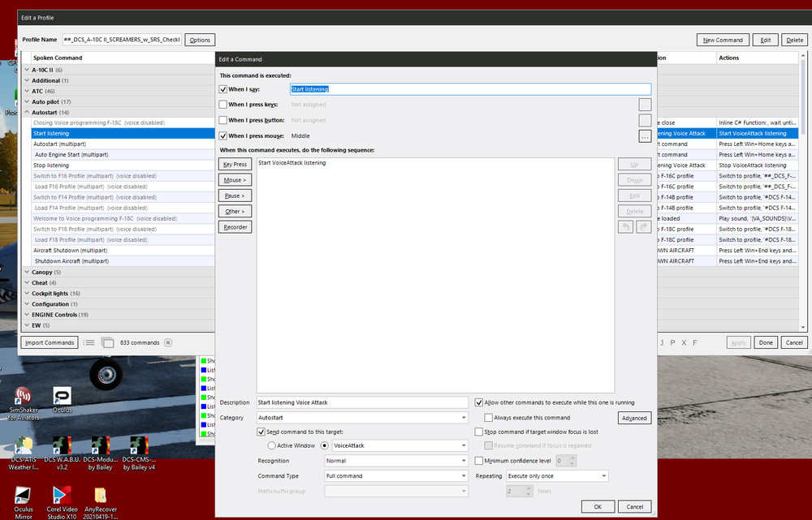Viewport: 812px width, 520px height.
Task: Open the 'Key Press' action button
Action: [x=235, y=164]
